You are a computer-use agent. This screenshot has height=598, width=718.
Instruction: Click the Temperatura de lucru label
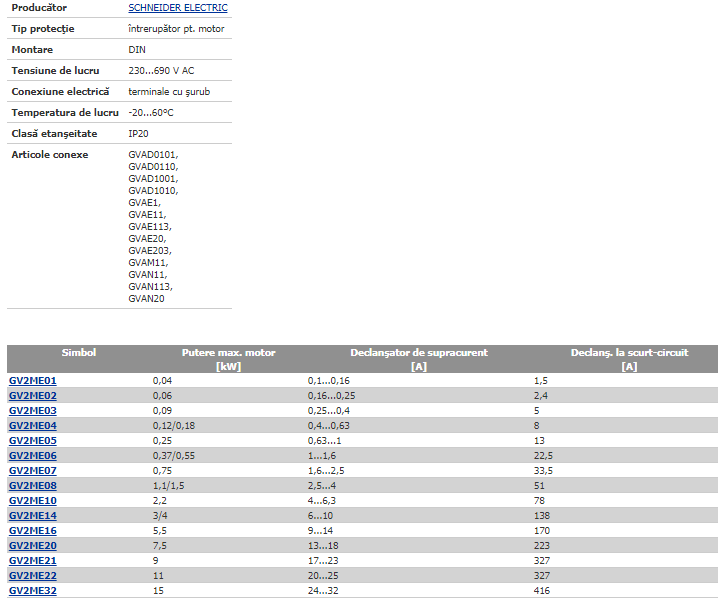[x=65, y=113]
